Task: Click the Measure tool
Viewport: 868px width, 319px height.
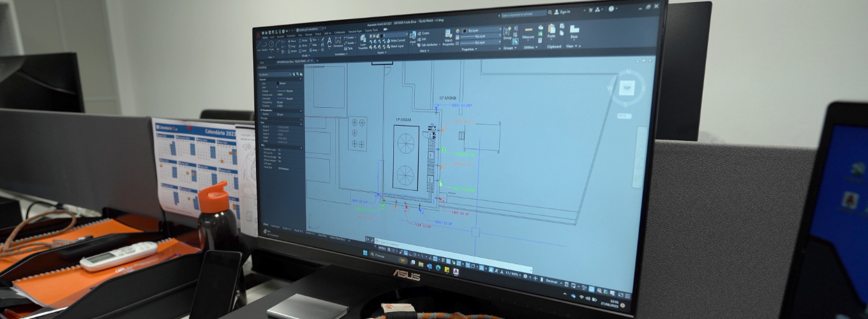Action: click(x=528, y=33)
